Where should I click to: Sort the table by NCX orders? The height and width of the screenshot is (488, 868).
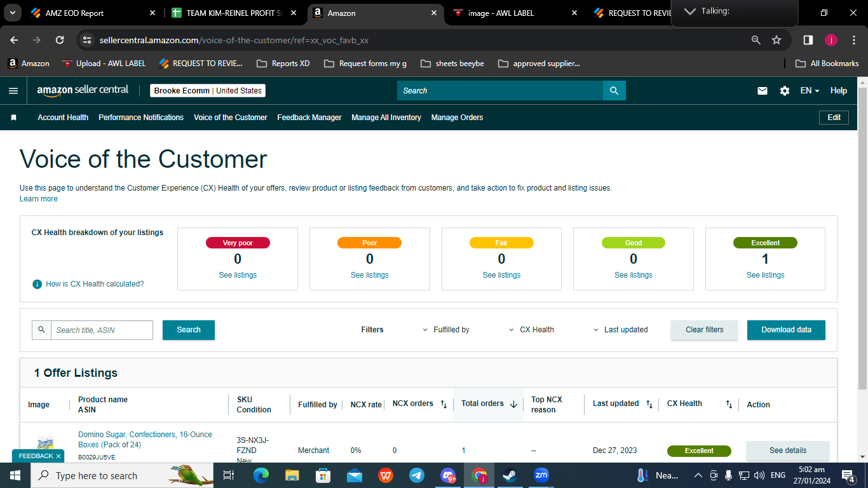444,404
